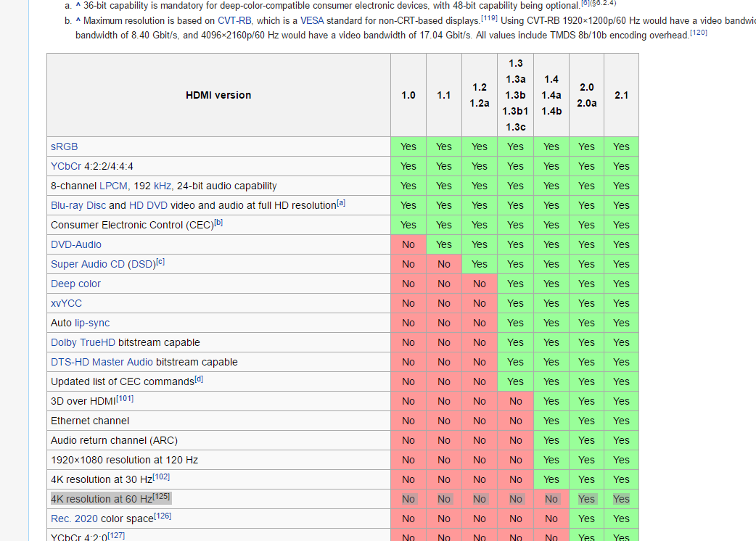Select the '1.2 1.2a' column header

(480, 96)
